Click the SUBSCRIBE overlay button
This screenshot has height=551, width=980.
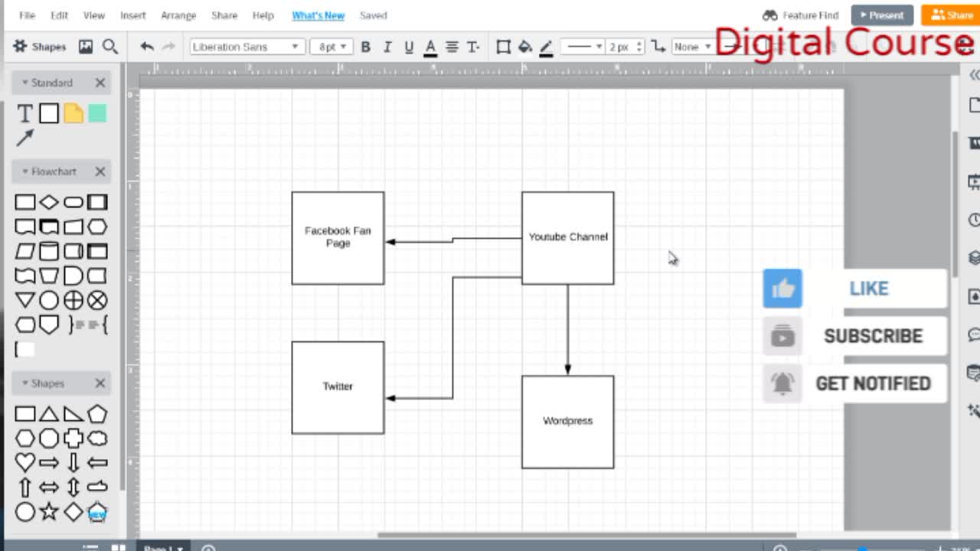pos(854,336)
